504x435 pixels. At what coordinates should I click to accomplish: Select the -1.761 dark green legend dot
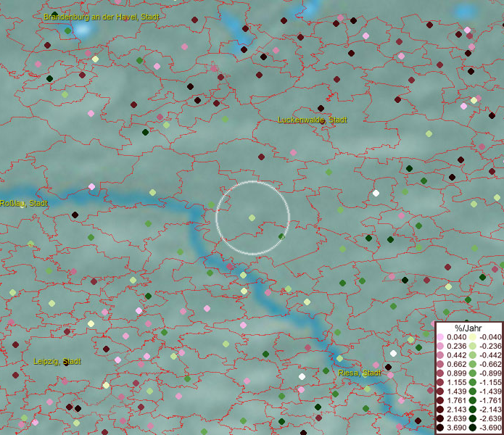[x=473, y=401]
